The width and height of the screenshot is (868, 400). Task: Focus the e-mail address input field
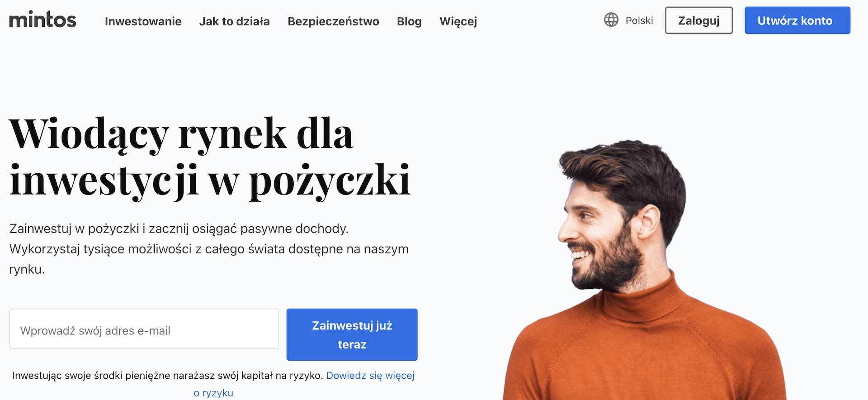coord(144,329)
